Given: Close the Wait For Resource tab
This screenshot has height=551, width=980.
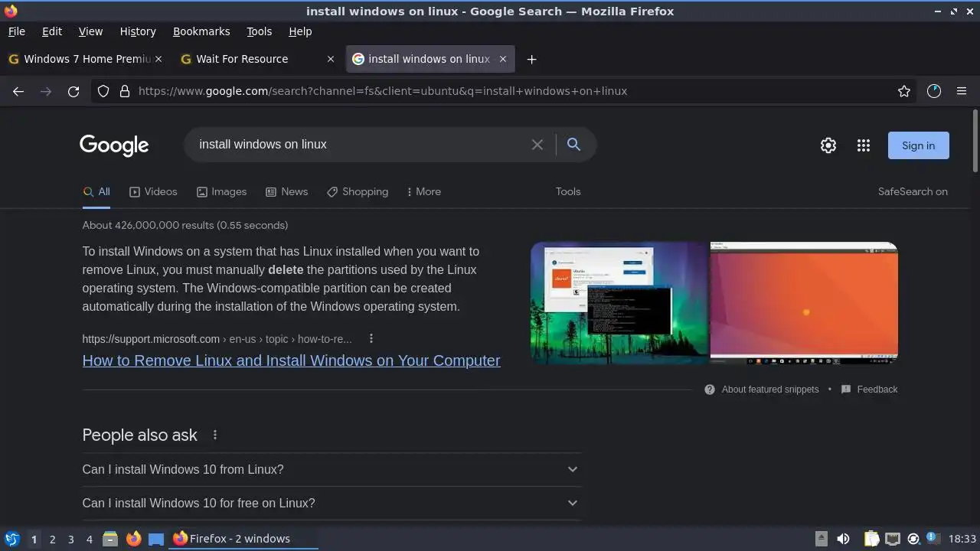Looking at the screenshot, I should [331, 59].
